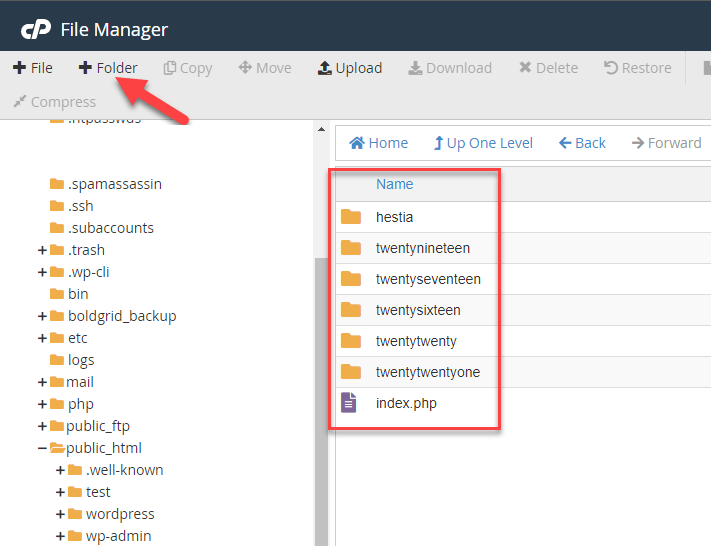Select the twentytwentyone folder icon
The width and height of the screenshot is (711, 546).
[351, 372]
